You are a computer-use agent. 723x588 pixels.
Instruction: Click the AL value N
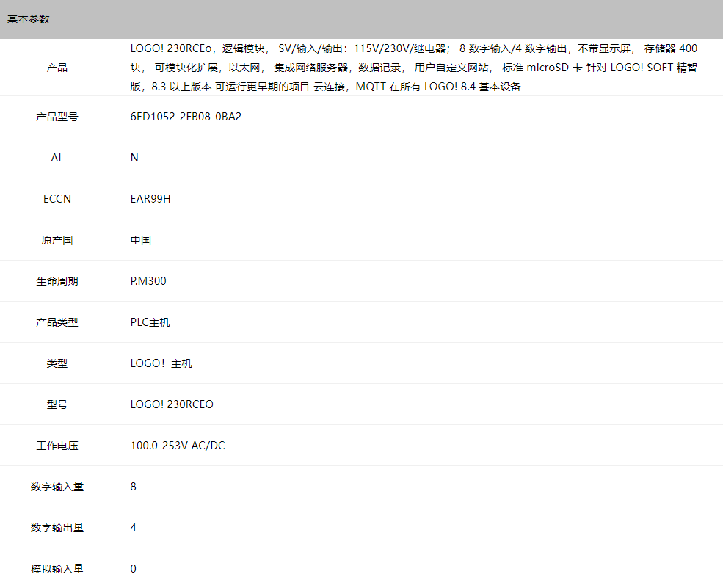coord(134,158)
